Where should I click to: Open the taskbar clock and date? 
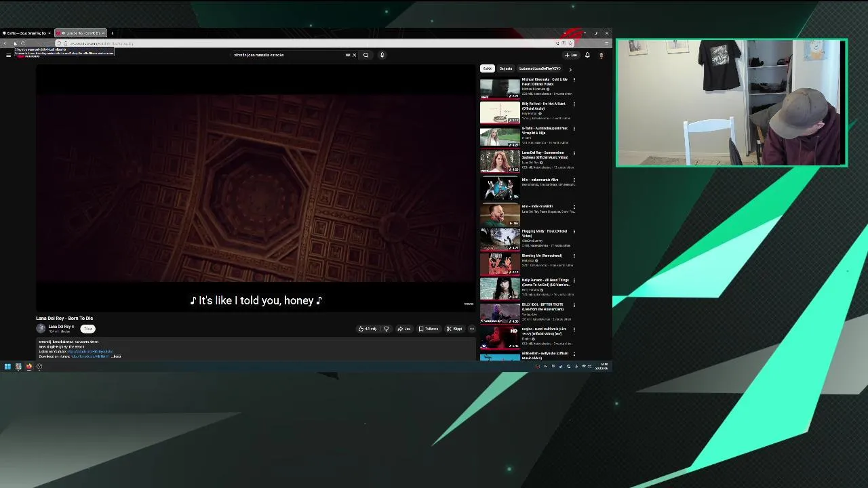pyautogui.click(x=602, y=367)
